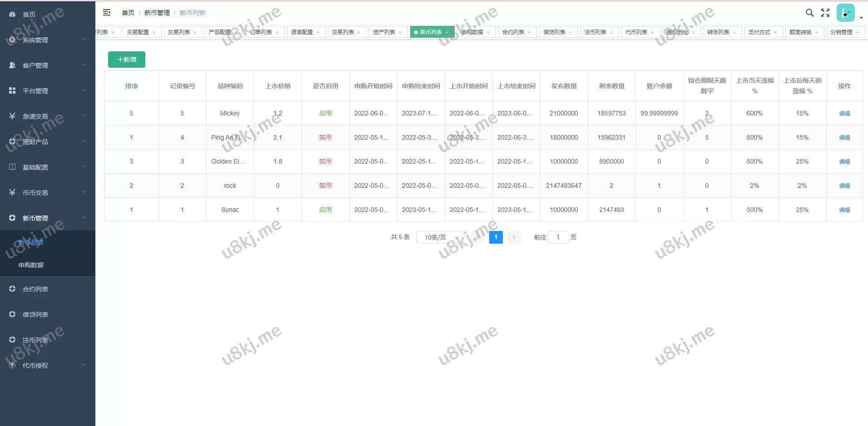This screenshot has width=868, height=426.
Task: Toggle fullscreen with the expand icon
Action: [x=825, y=13]
